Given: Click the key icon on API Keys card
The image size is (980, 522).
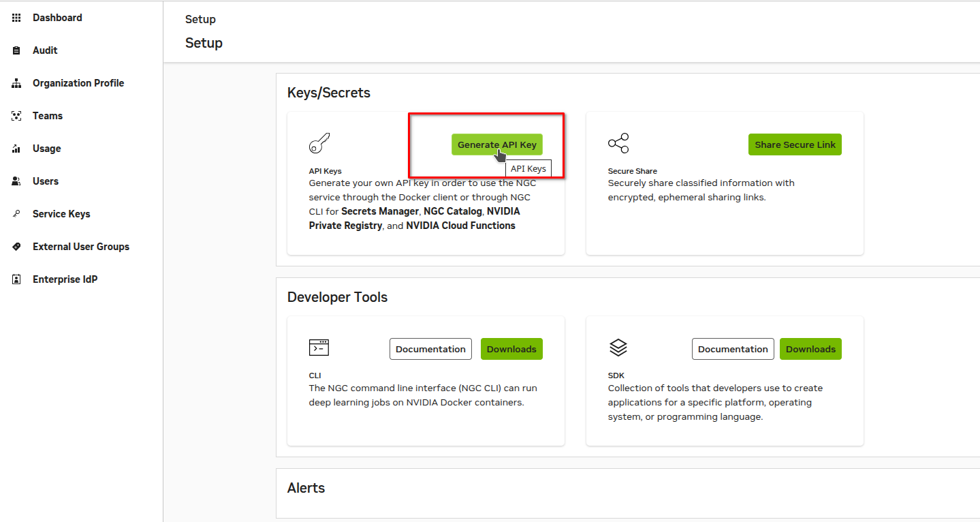Looking at the screenshot, I should 319,143.
